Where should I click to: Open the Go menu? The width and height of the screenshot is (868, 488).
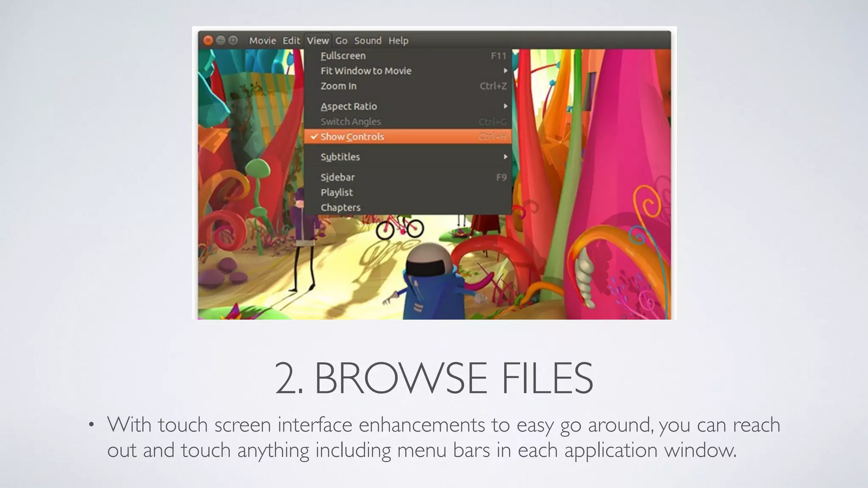pos(341,41)
